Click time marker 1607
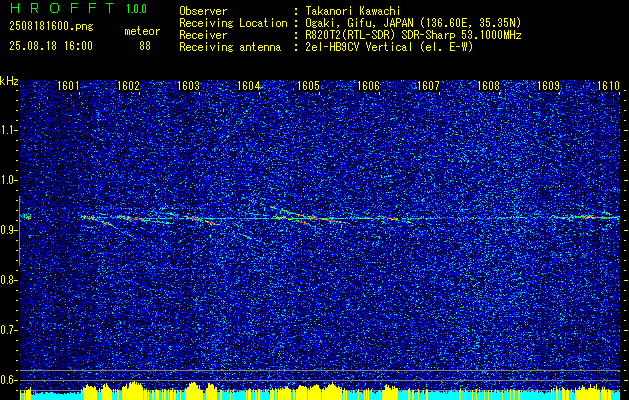The image size is (629, 400). 428,86
